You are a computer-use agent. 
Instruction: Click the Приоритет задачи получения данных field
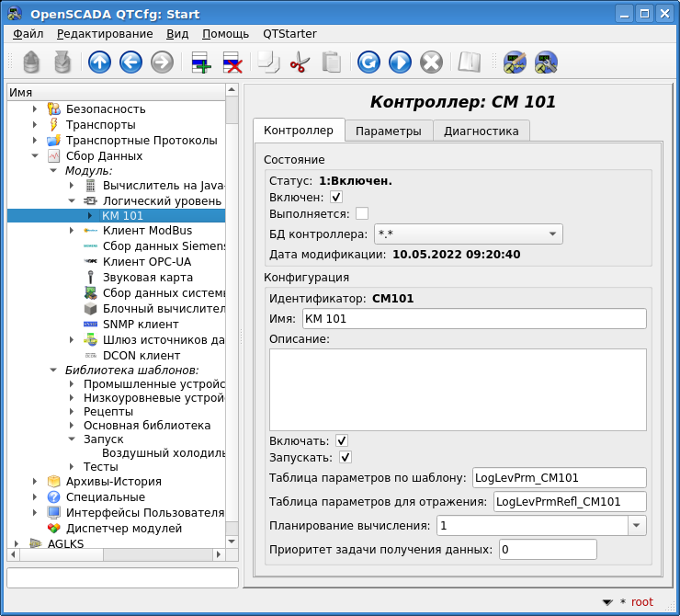pos(548,550)
